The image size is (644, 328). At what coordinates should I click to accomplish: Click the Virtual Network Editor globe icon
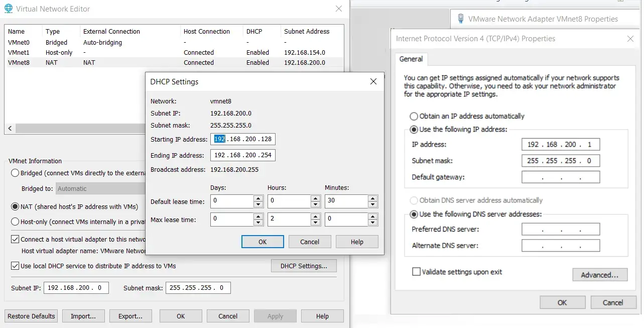pyautogui.click(x=9, y=9)
